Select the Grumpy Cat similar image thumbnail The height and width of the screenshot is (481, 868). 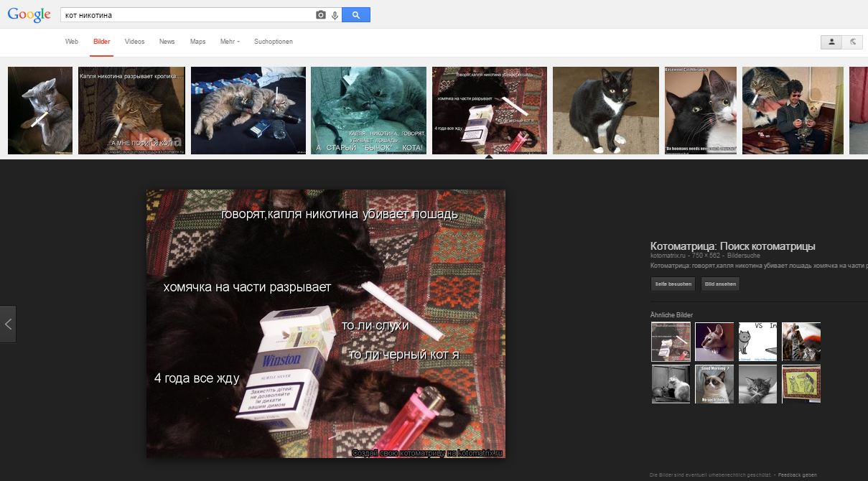[x=714, y=384]
